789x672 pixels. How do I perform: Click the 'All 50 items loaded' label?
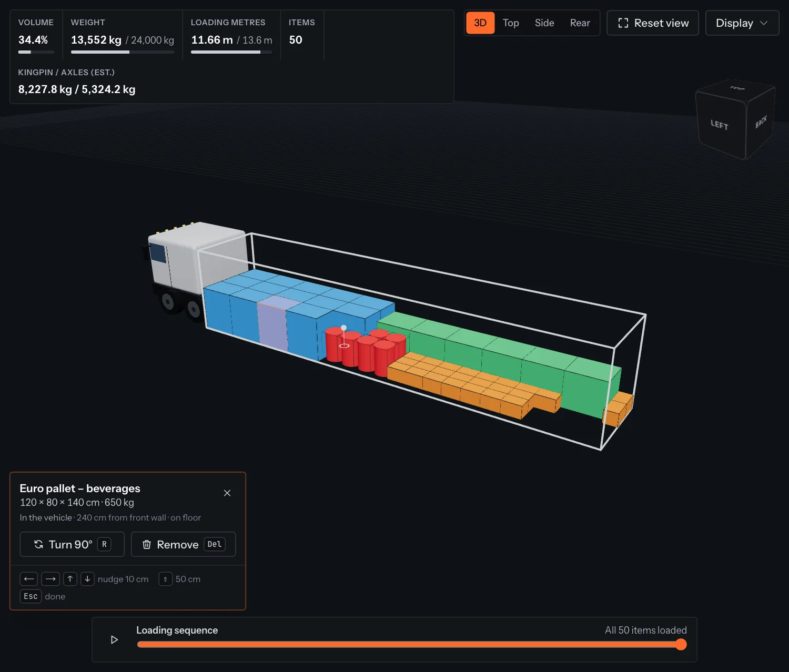coord(645,630)
